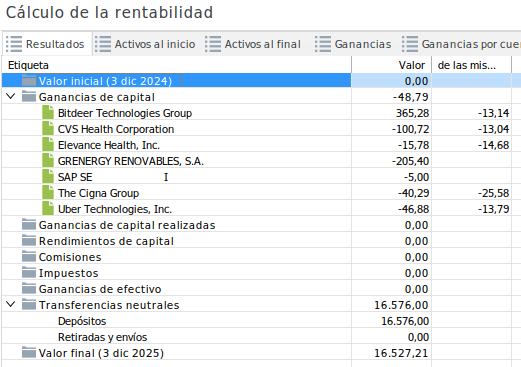Click the 16.576,00 value for Depósitos
Screen dimensions: 521x367
[405, 321]
